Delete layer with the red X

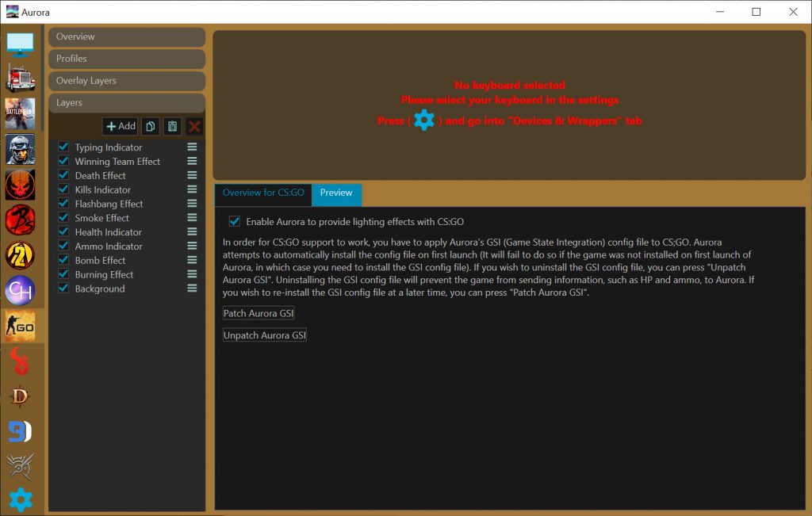click(x=194, y=126)
